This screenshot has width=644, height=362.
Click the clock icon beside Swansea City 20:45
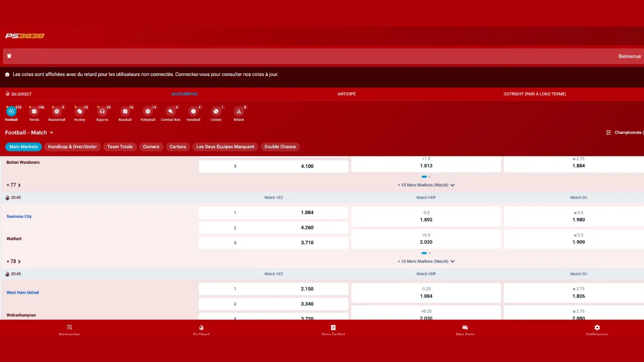8,198
